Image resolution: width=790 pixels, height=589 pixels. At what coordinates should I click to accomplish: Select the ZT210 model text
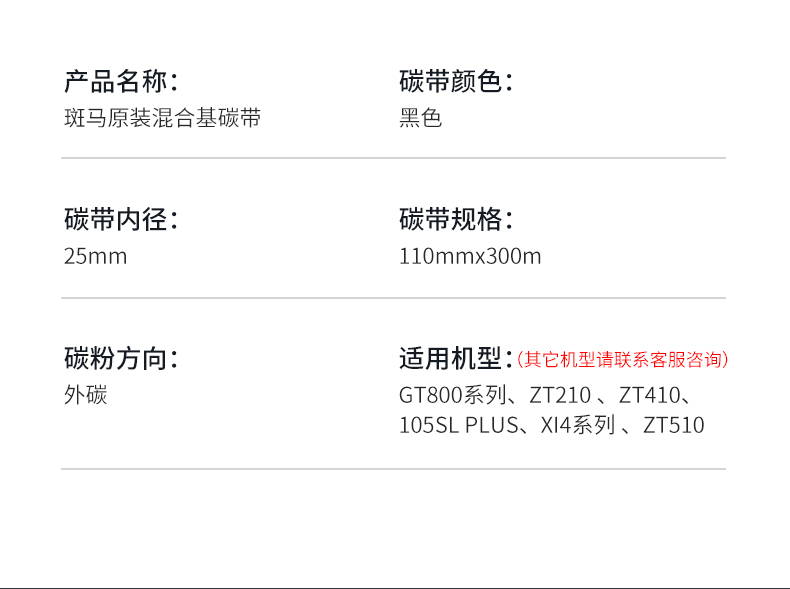[560, 395]
